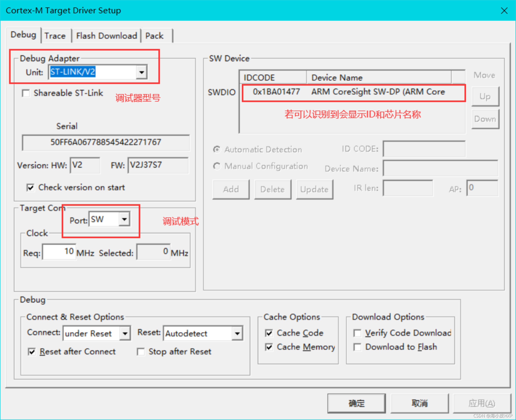
Task: Select Automatic Detection mode
Action: (x=217, y=149)
